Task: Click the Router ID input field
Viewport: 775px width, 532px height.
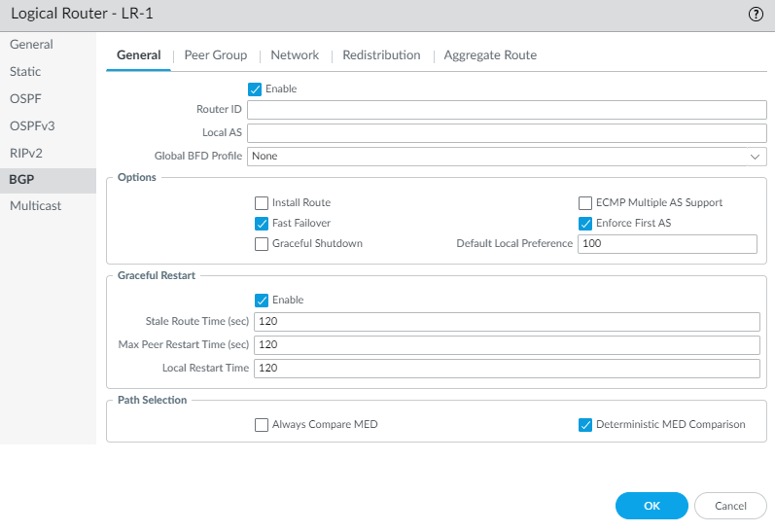Action: [x=507, y=110]
